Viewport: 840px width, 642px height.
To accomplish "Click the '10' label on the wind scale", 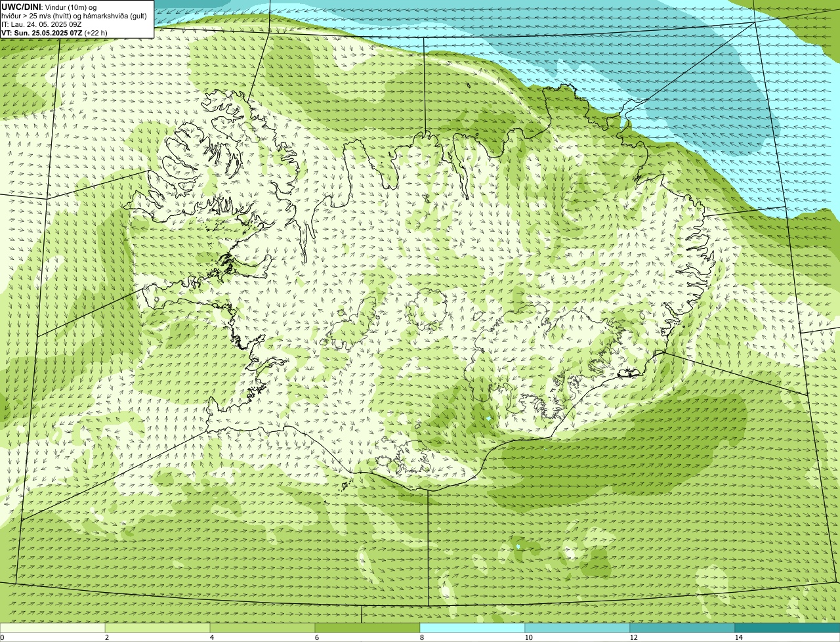I will coord(528,637).
